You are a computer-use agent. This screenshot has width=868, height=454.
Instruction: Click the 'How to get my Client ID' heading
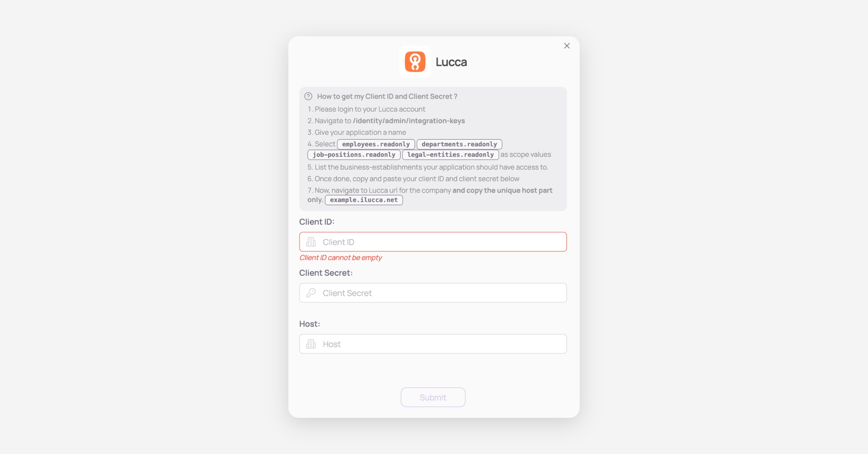[387, 96]
